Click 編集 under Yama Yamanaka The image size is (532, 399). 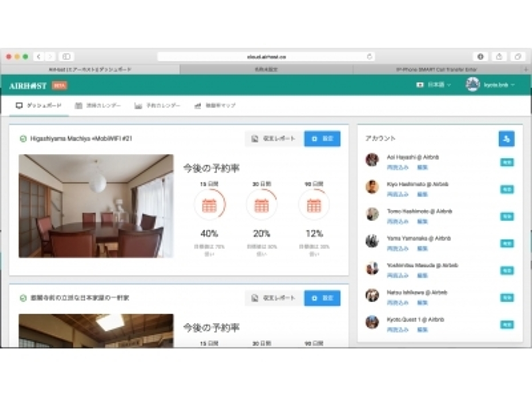point(422,249)
